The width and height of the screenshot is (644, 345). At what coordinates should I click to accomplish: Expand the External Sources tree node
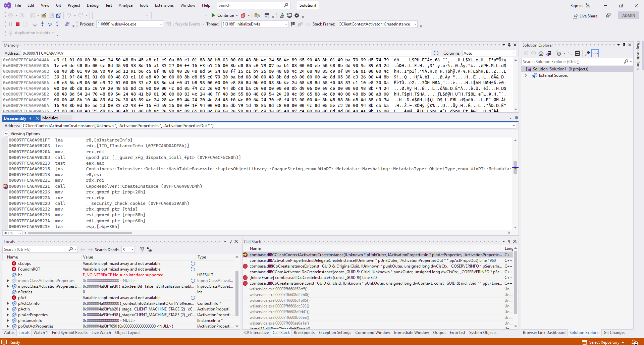[526, 75]
